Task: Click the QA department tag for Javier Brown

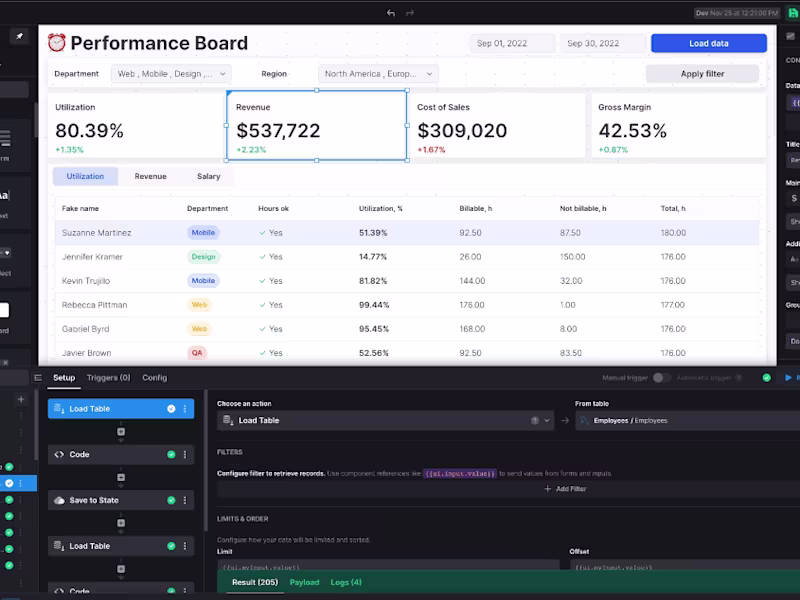Action: [197, 353]
